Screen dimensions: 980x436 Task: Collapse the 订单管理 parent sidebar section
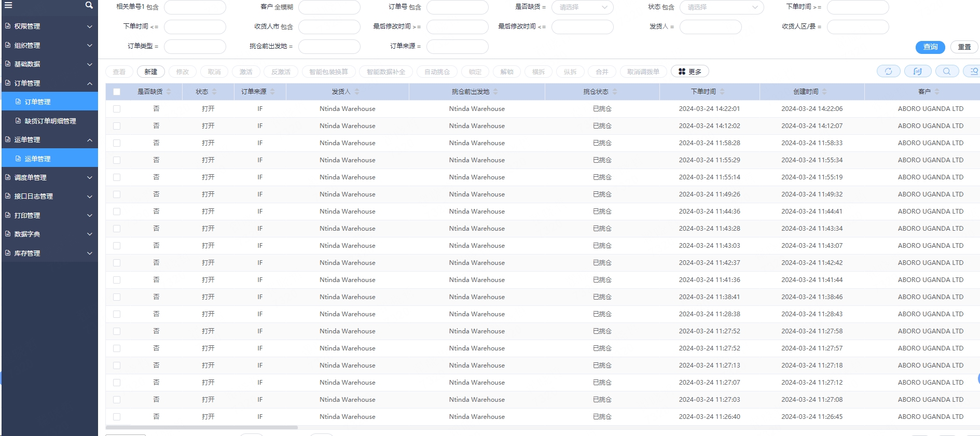coord(49,83)
